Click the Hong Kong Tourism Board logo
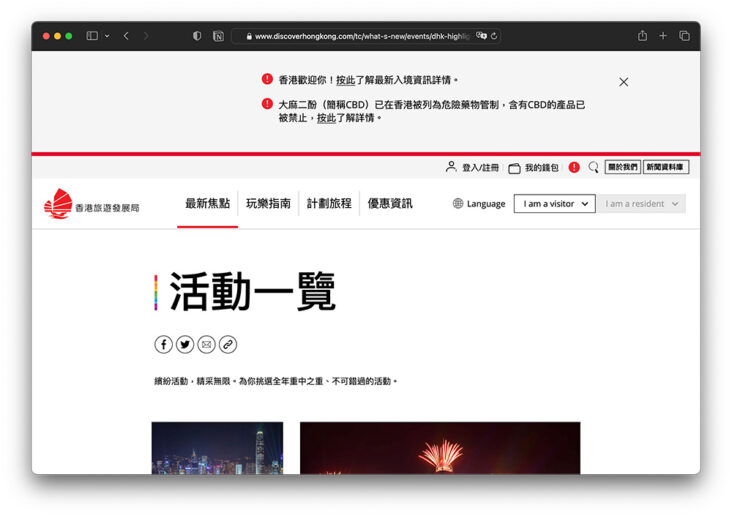 (91, 204)
